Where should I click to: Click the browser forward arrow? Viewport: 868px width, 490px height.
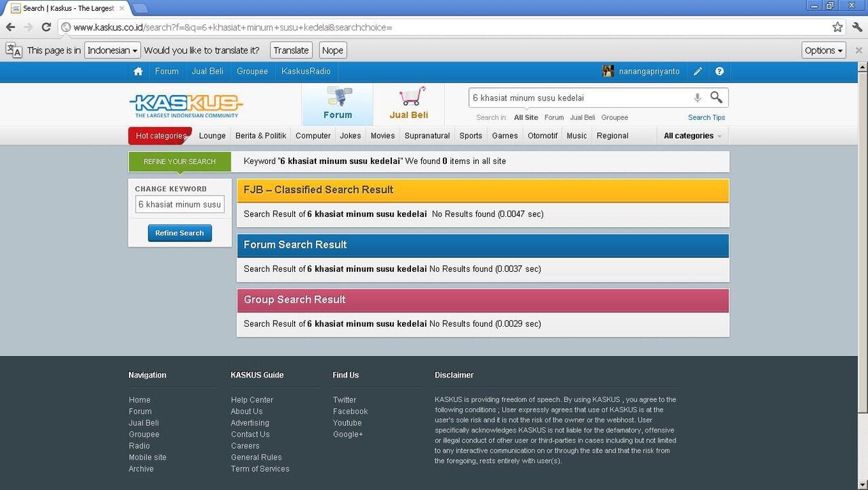click(28, 27)
